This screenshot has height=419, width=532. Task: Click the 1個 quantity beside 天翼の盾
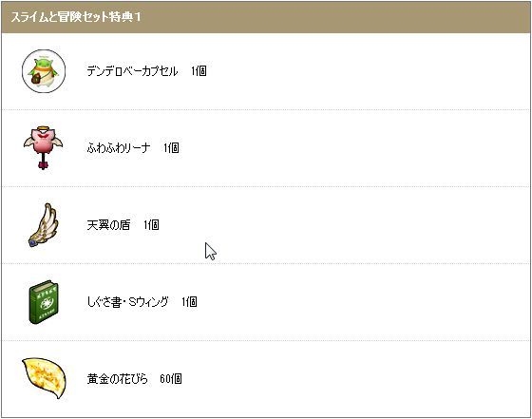pyautogui.click(x=151, y=225)
